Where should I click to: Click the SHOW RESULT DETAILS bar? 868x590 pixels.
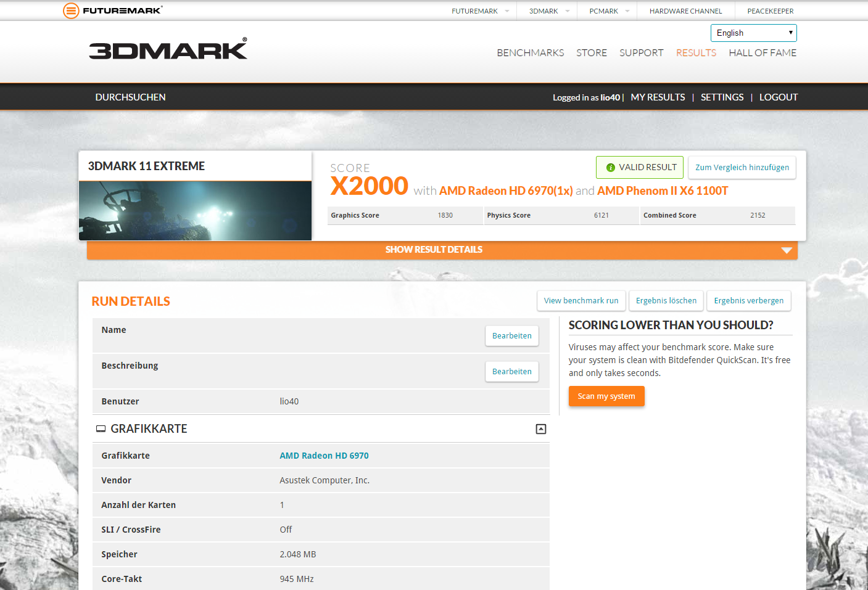tap(442, 250)
